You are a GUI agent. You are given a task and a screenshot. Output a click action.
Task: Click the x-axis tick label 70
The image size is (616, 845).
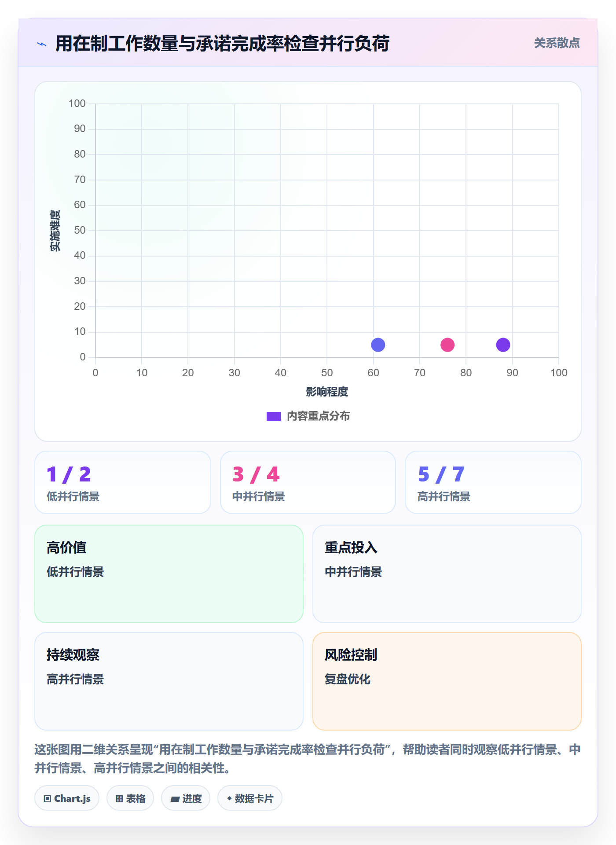coord(420,373)
